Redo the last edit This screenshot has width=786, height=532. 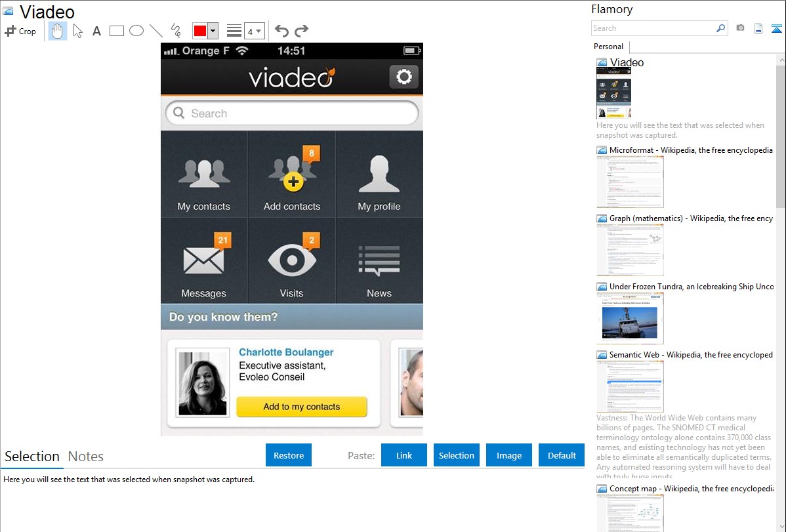coord(301,31)
